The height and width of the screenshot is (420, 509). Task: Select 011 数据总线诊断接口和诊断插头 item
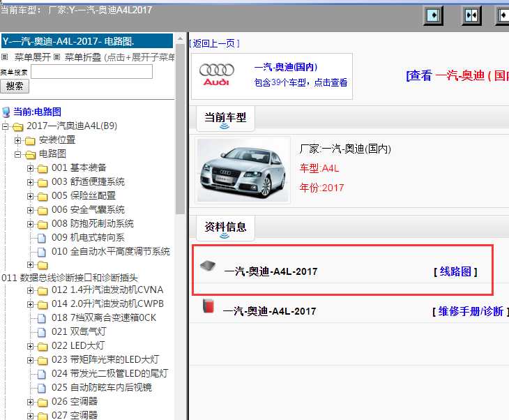(70, 278)
